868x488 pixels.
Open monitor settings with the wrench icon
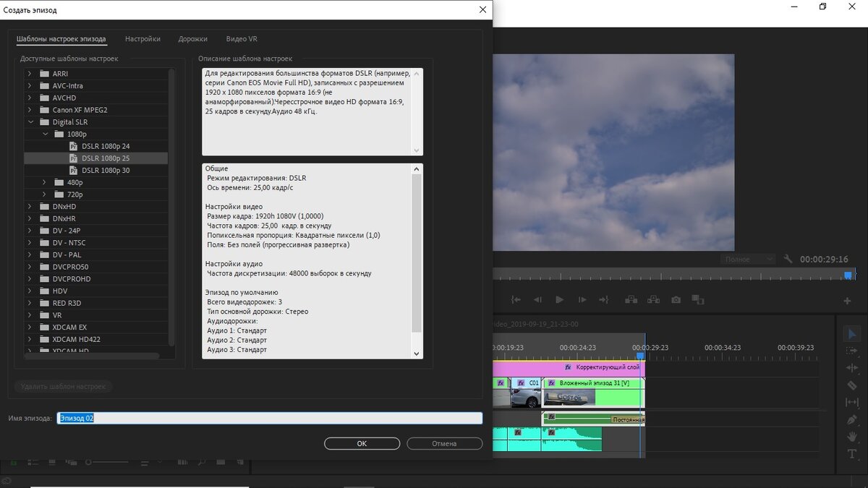[788, 259]
